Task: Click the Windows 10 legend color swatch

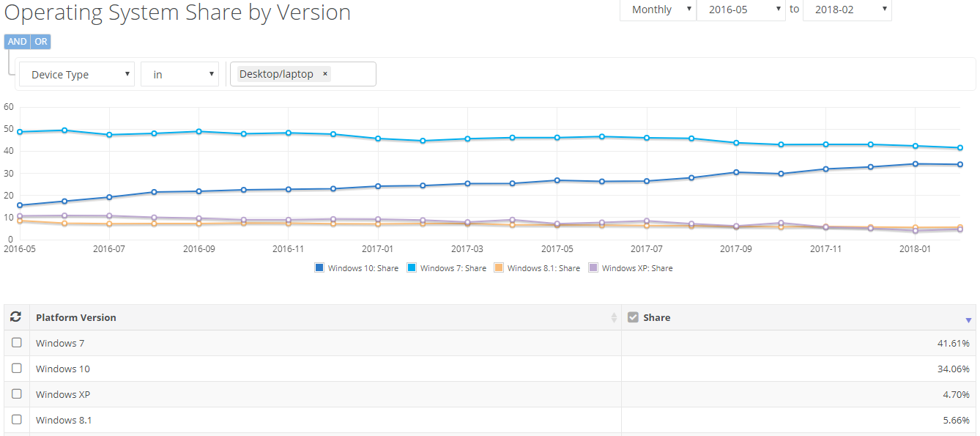Action: pos(319,268)
